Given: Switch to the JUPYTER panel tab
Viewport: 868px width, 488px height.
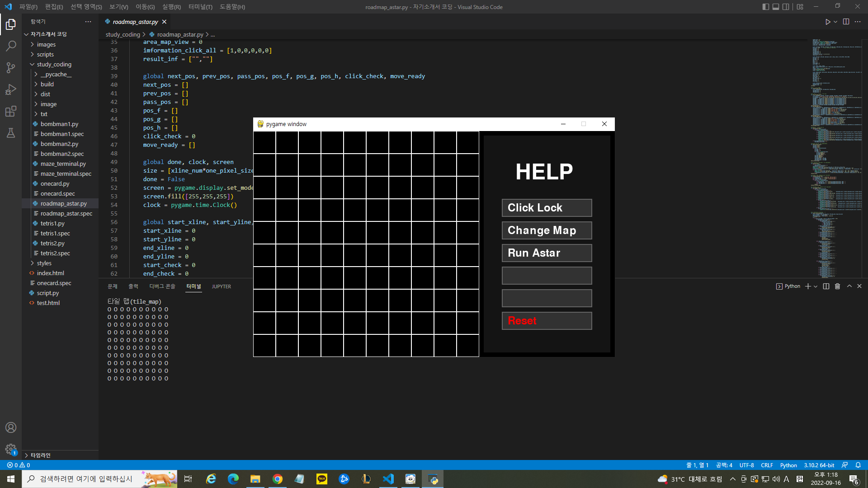Looking at the screenshot, I should pos(221,286).
